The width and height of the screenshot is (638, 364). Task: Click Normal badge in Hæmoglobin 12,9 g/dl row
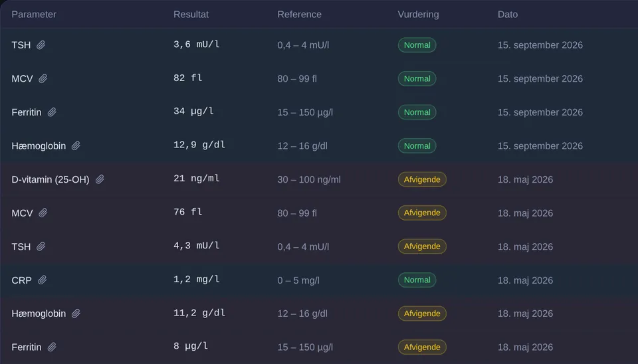(417, 145)
